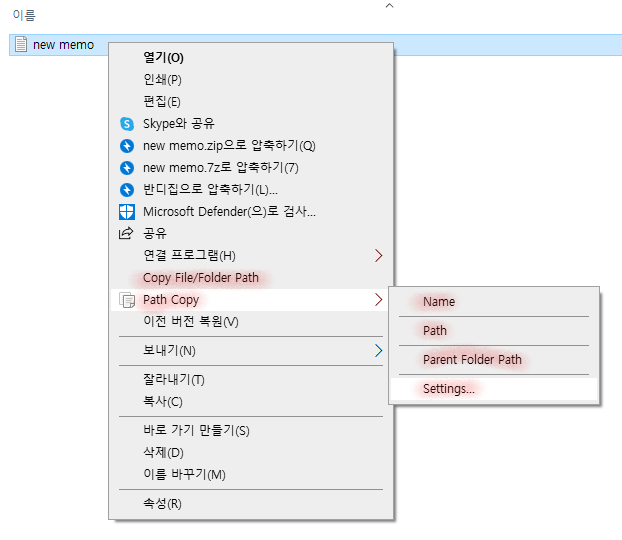This screenshot has width=622, height=540.
Task: Select Skype와 공유 menu entry
Action: (251, 124)
